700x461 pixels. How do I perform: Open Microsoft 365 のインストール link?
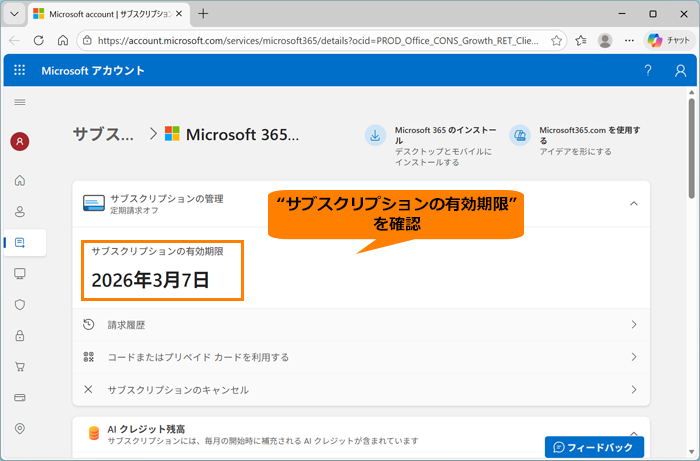click(x=445, y=135)
